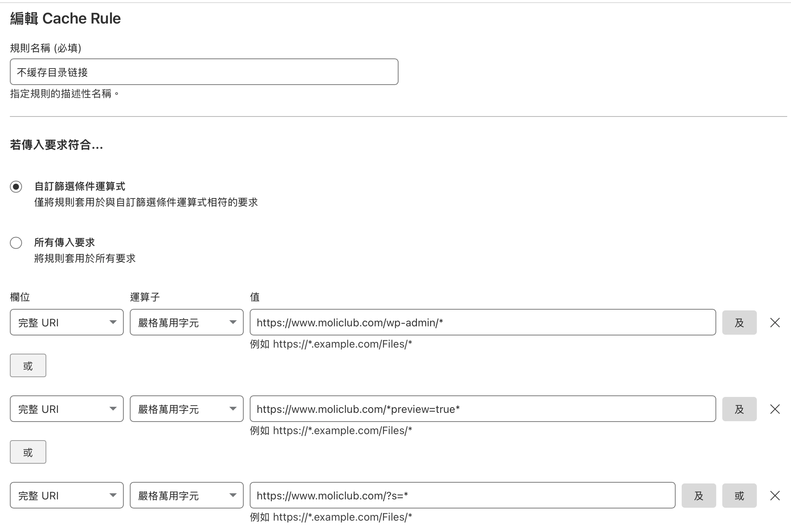Click the '將規則套用於所有要求' description
Screen dimensions: 791x532
[x=85, y=258]
